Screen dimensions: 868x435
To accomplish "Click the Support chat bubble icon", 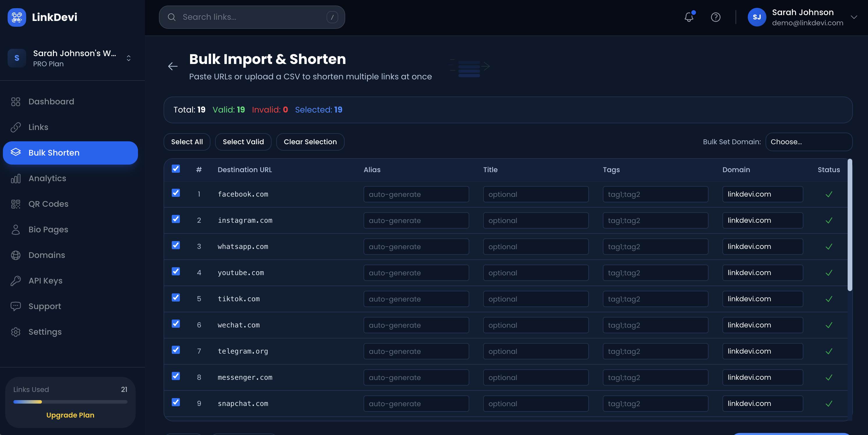I will [x=16, y=306].
